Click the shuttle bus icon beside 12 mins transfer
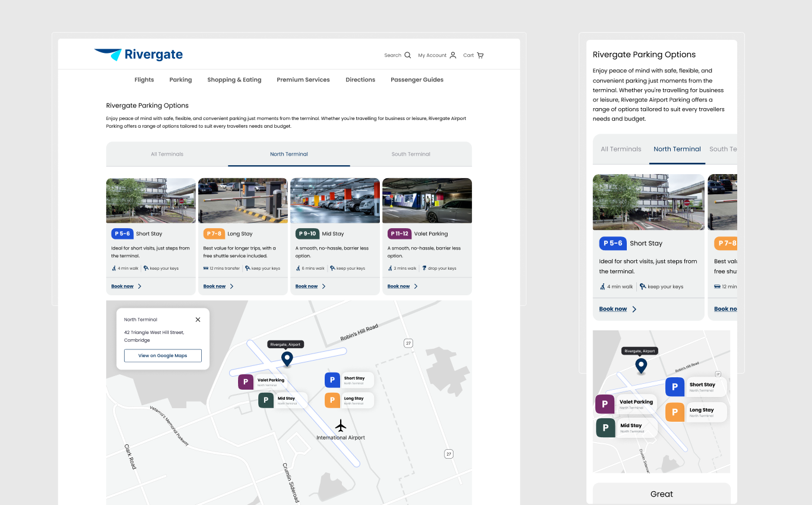The height and width of the screenshot is (505, 812). (205, 269)
